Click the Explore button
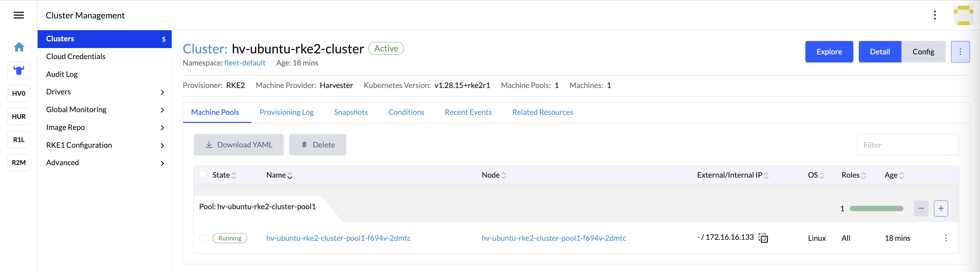Image resolution: width=980 pixels, height=272 pixels. tap(829, 52)
